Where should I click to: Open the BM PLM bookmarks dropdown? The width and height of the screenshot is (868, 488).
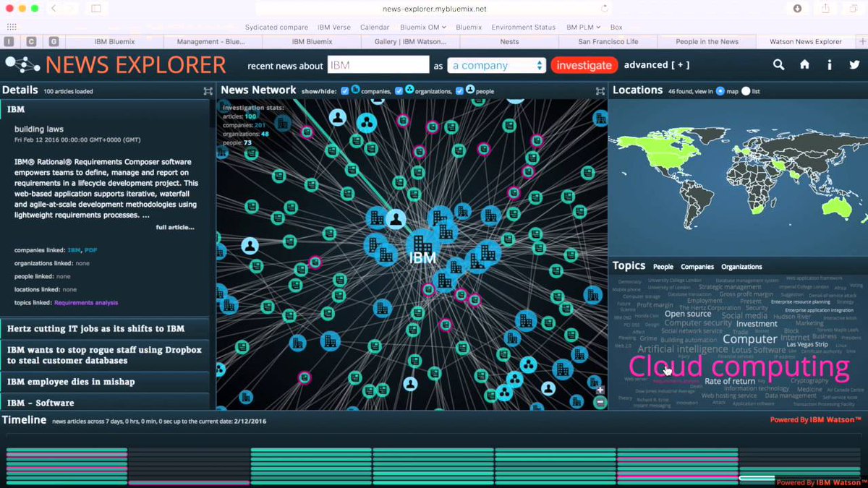point(583,27)
